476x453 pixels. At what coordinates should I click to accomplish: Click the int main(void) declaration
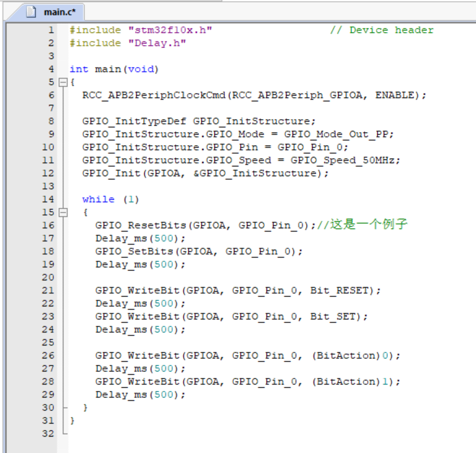coord(114,69)
